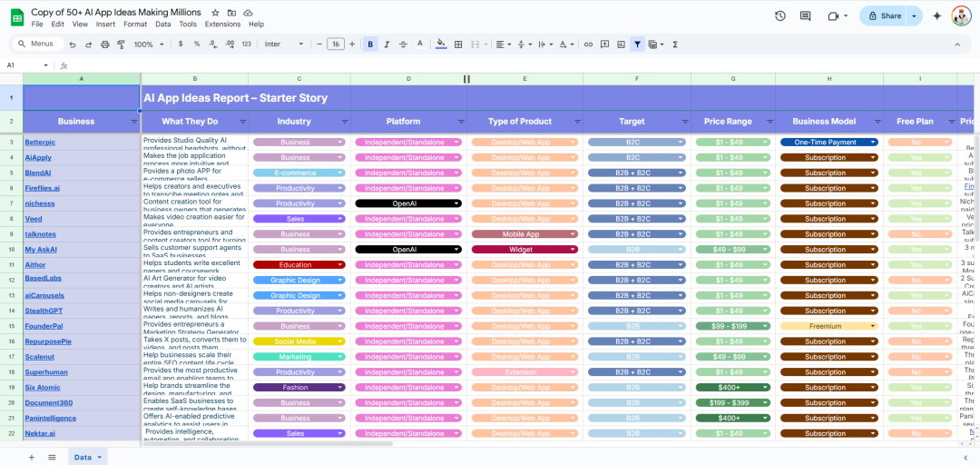Open the all sheets list icon
980x465 pixels.
[52, 458]
